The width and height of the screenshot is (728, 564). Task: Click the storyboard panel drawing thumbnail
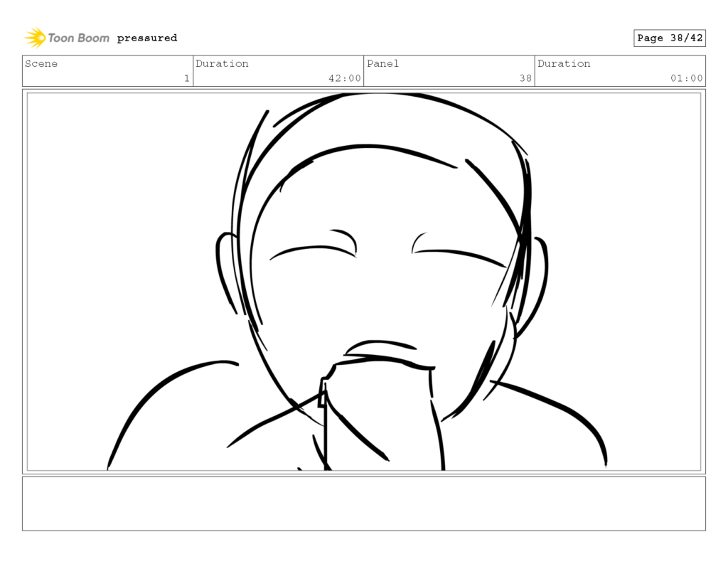pyautogui.click(x=364, y=280)
